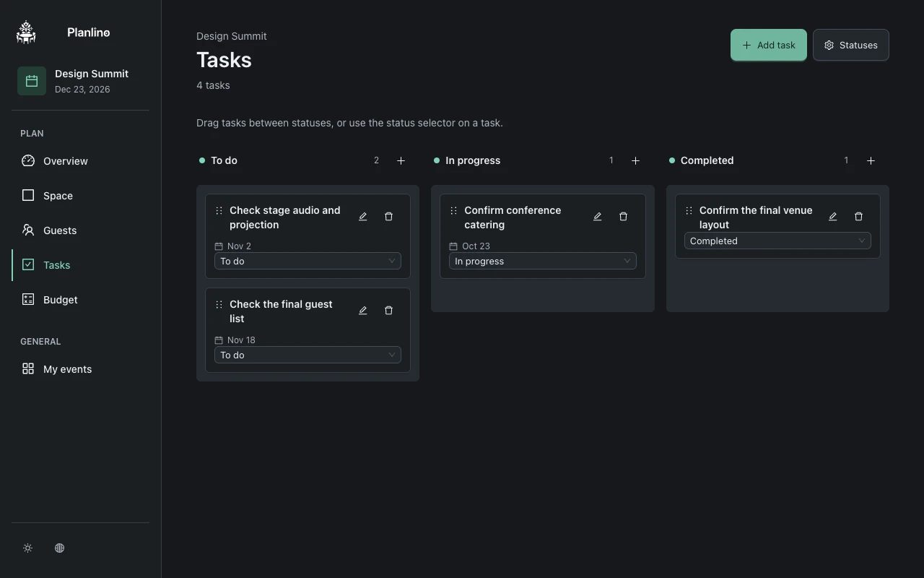Delete 'Check the final guest list' task

pos(388,311)
